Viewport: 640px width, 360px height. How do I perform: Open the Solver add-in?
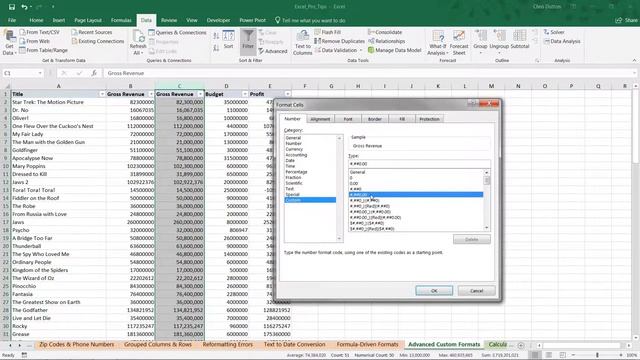554,32
